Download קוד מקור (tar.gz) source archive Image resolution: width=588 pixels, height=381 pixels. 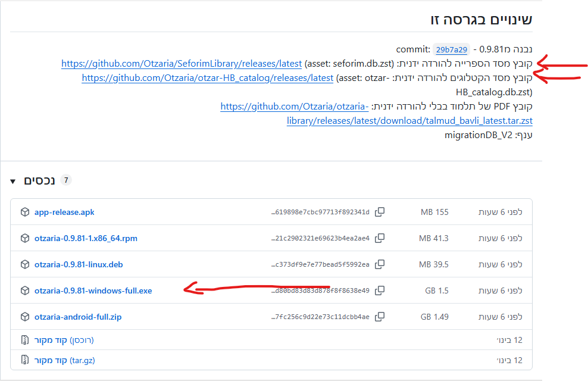pos(65,360)
